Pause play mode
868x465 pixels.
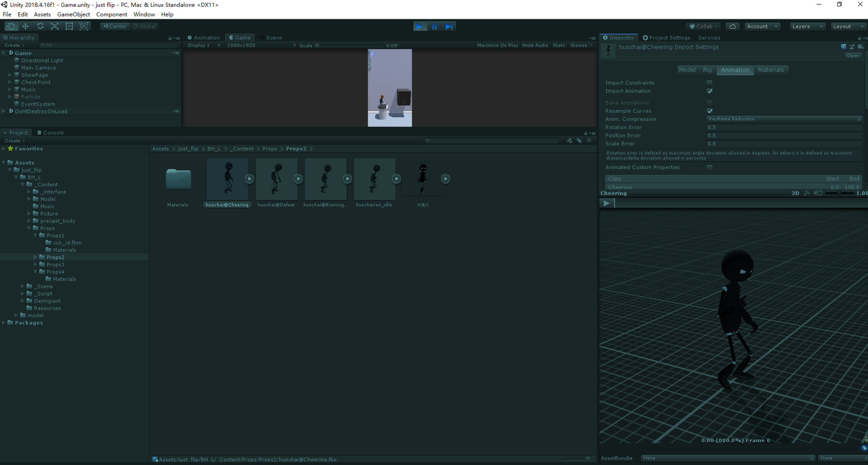click(x=434, y=27)
